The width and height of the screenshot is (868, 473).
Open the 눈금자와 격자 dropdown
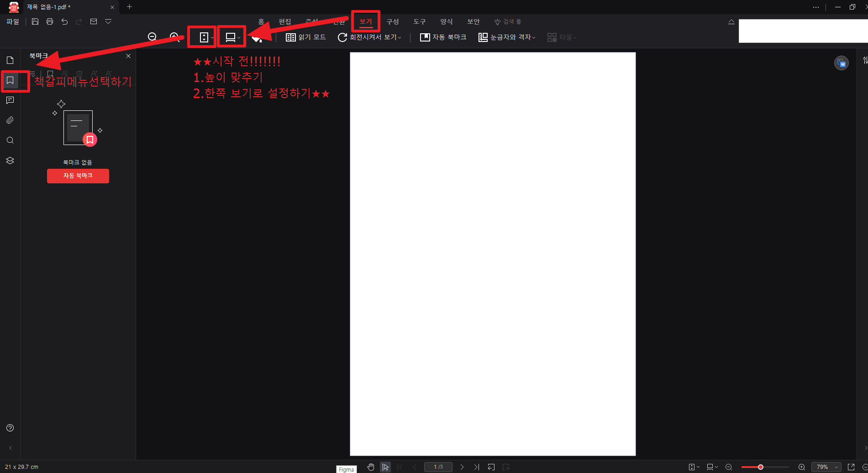[x=508, y=37]
